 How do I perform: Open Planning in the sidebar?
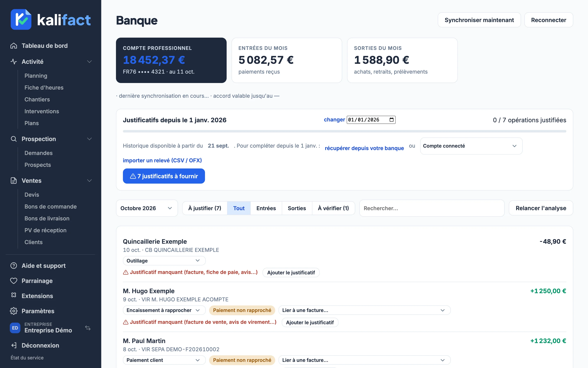tap(36, 76)
